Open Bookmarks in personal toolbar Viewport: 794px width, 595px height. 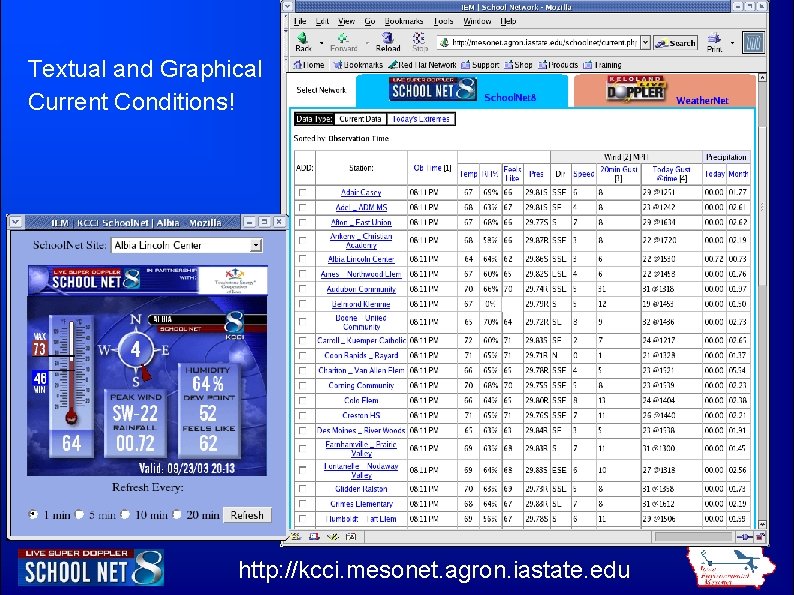point(358,65)
